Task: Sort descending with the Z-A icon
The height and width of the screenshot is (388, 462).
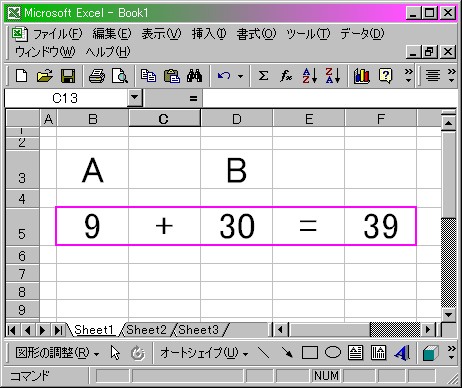Action: click(333, 76)
